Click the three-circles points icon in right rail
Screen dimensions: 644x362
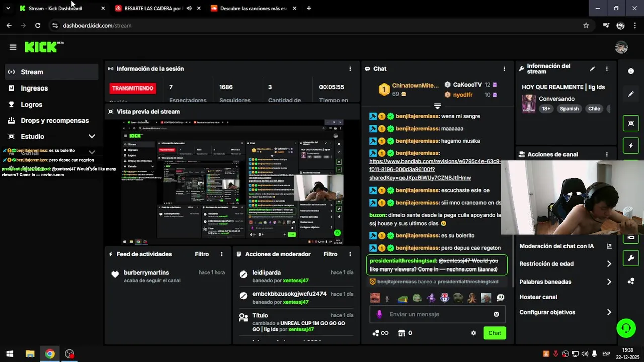[631, 281]
